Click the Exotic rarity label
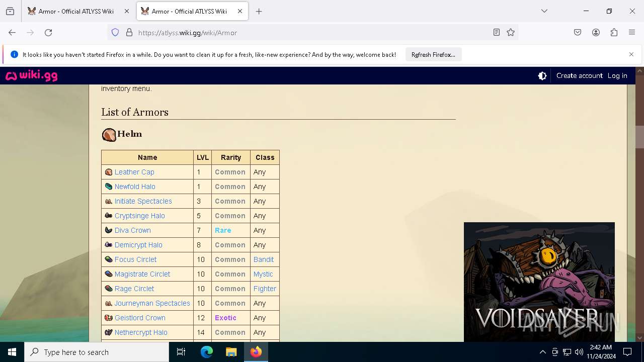Image resolution: width=644 pixels, height=362 pixels. click(225, 318)
